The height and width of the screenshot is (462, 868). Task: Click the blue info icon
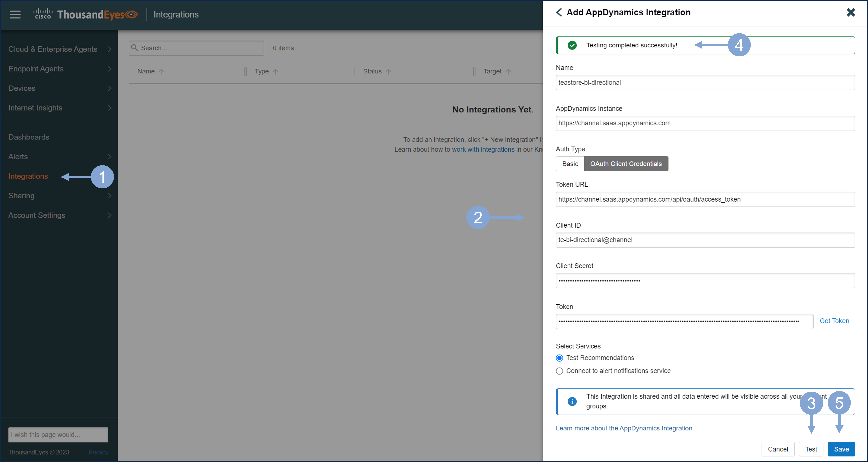572,401
